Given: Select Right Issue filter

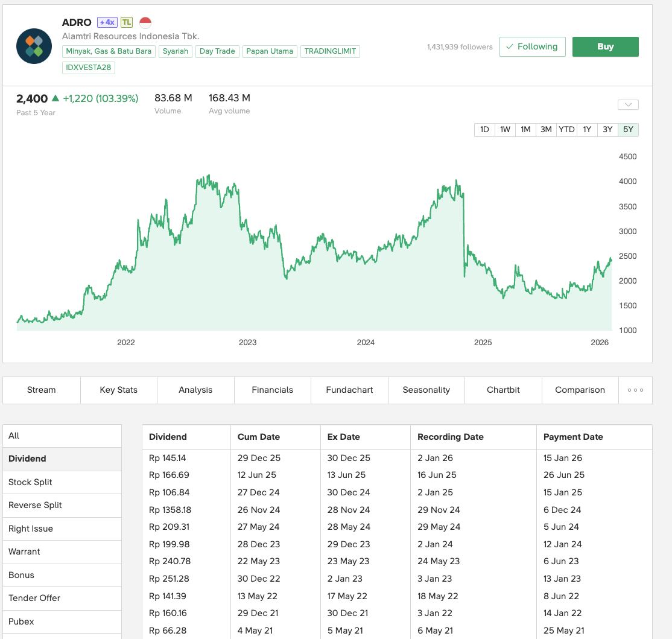Looking at the screenshot, I should [x=31, y=529].
